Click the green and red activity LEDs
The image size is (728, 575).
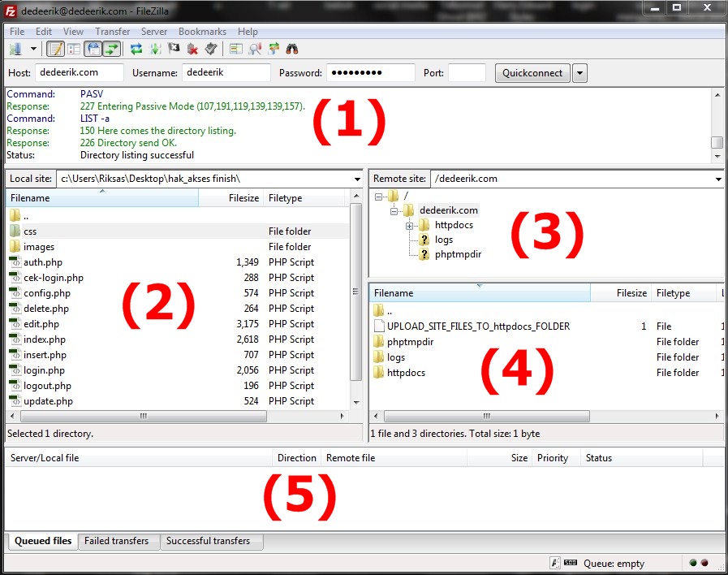(x=699, y=563)
